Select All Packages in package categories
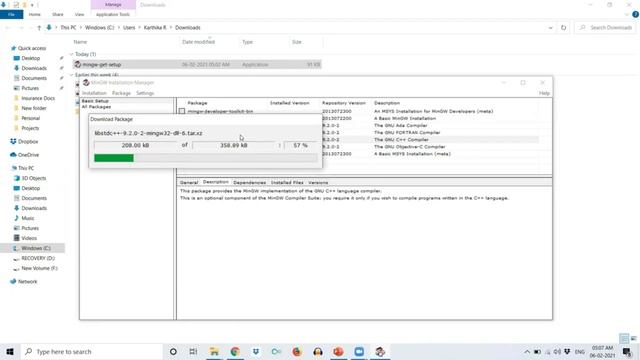 96,107
